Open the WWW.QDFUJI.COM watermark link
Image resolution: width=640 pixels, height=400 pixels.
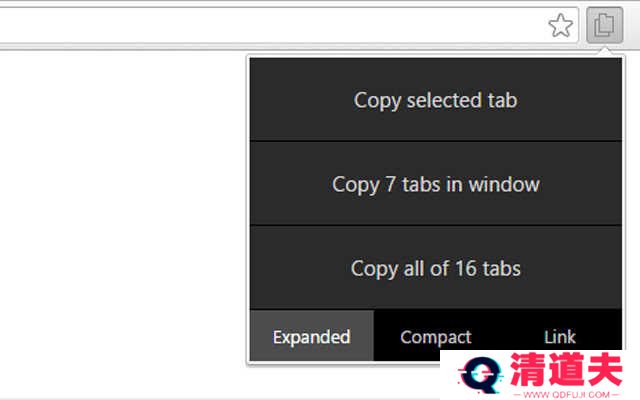566,394
